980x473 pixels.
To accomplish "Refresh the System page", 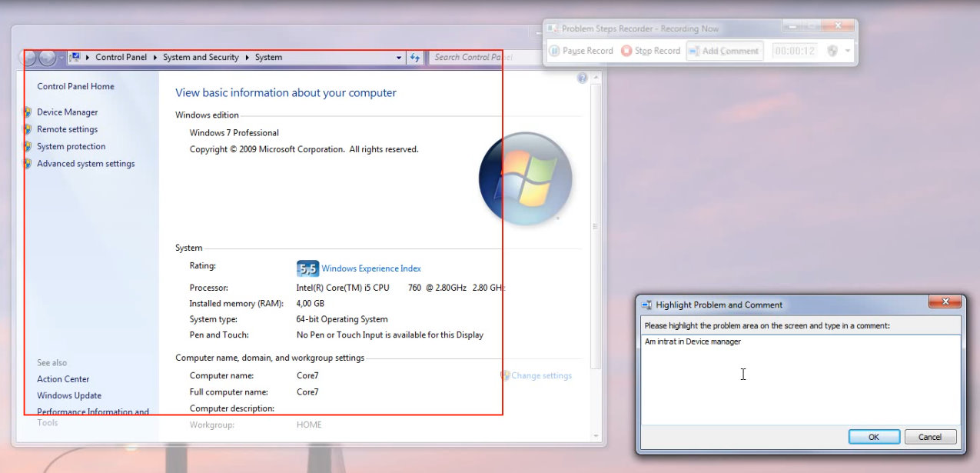I will click(415, 58).
